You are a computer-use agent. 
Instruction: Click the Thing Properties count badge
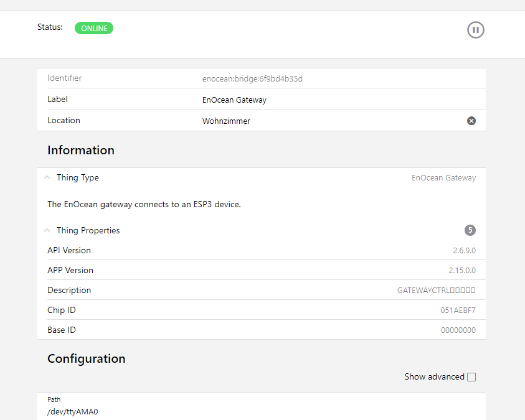pyautogui.click(x=470, y=230)
